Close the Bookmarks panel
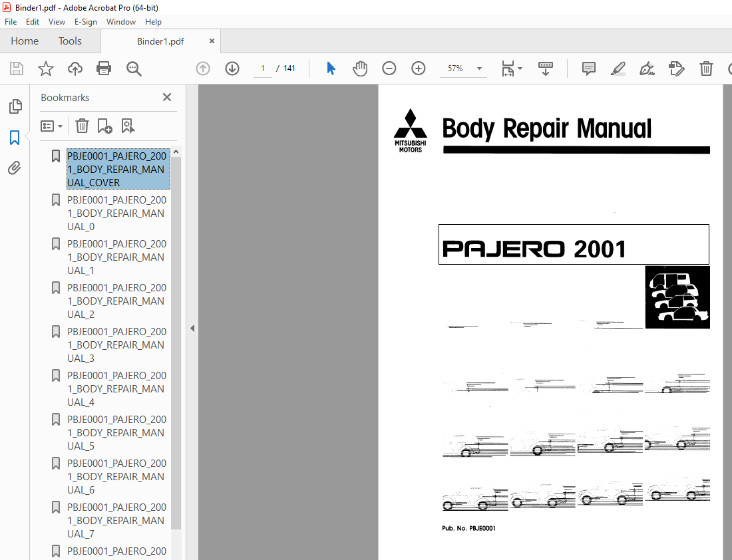Screen dimensions: 732x560 (x=166, y=97)
